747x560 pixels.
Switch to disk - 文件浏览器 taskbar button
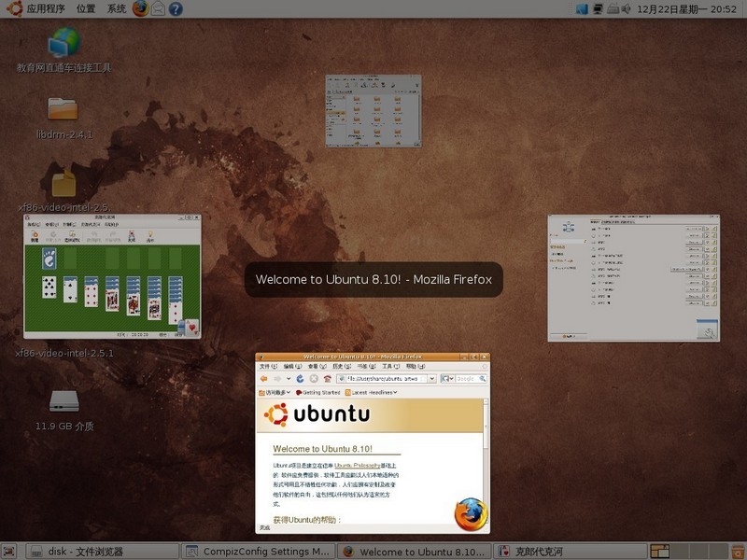pos(102,552)
